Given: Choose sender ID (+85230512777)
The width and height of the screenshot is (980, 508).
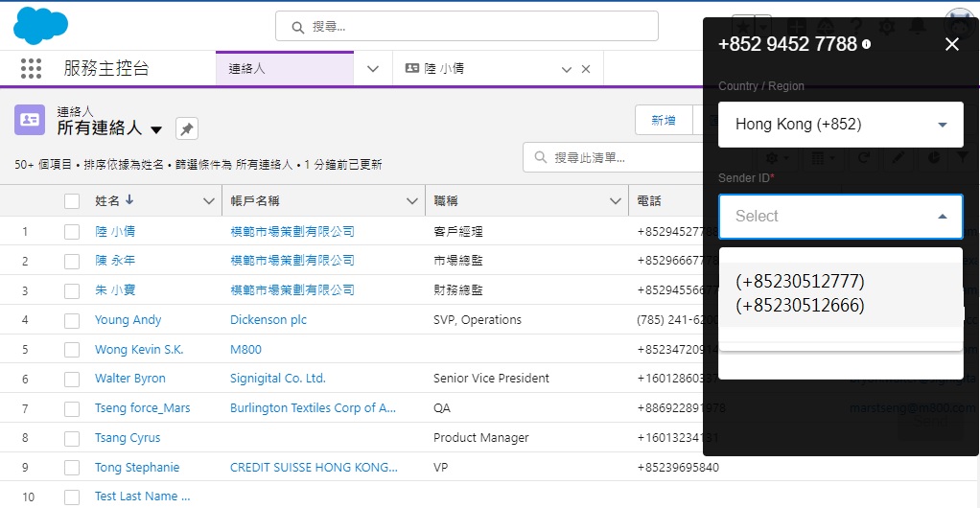Looking at the screenshot, I should pos(800,281).
